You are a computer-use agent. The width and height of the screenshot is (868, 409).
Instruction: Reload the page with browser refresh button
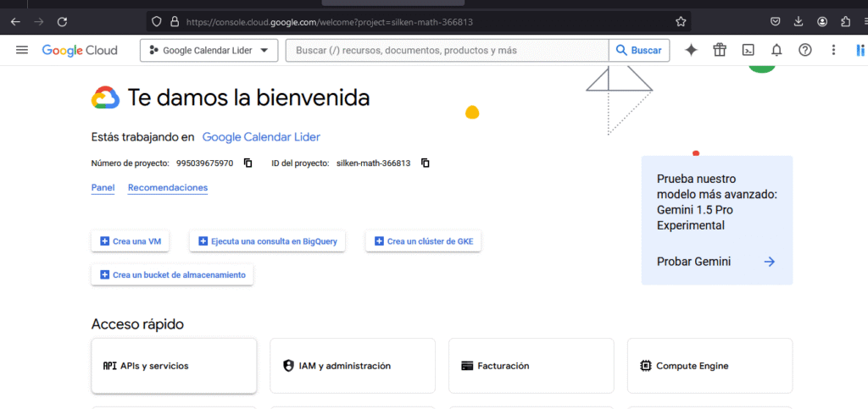tap(62, 21)
